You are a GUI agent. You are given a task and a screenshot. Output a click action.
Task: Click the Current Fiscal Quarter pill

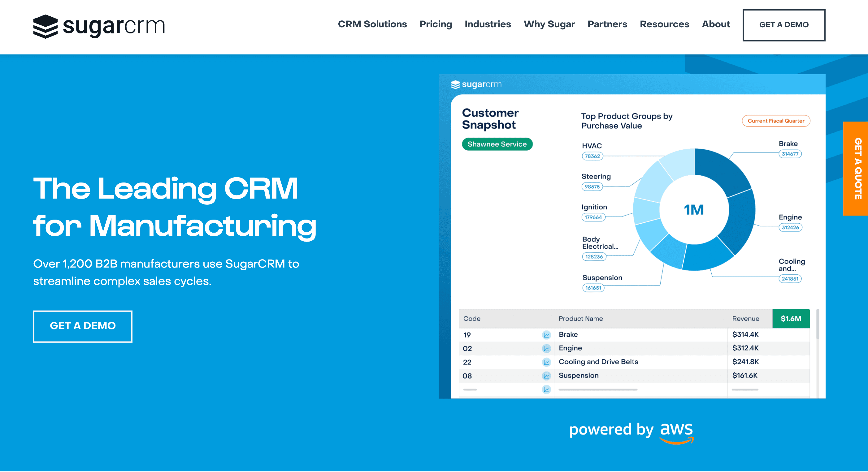tap(775, 121)
